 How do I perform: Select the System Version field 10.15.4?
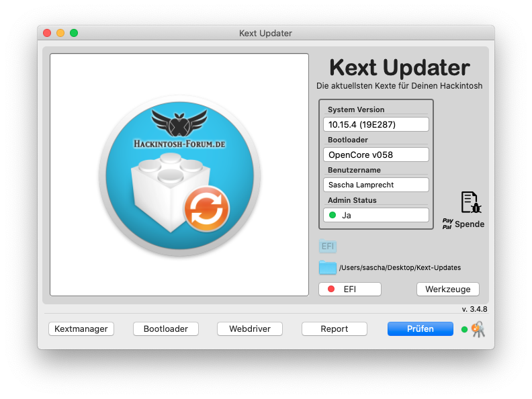click(x=376, y=124)
